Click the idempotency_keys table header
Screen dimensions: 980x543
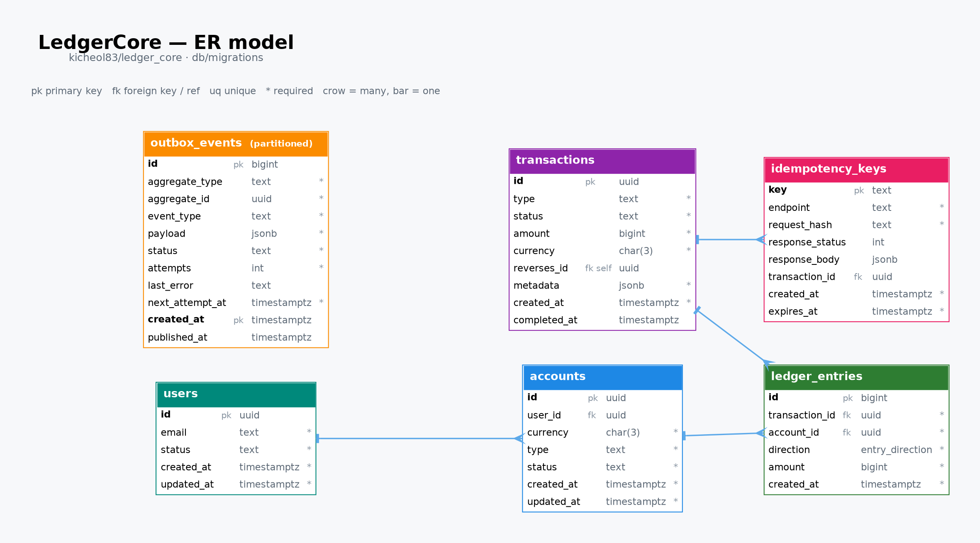pos(856,170)
